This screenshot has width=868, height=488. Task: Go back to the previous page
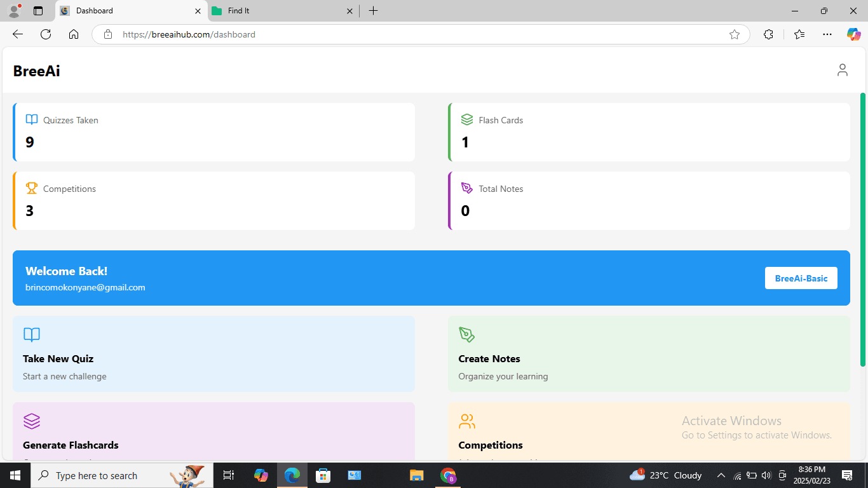18,34
